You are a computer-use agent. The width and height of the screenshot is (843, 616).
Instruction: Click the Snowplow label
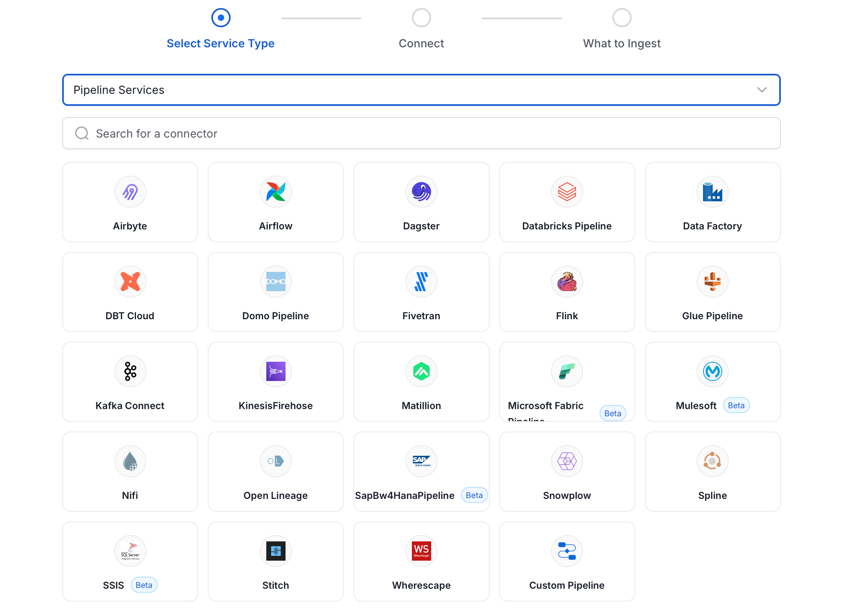click(567, 496)
